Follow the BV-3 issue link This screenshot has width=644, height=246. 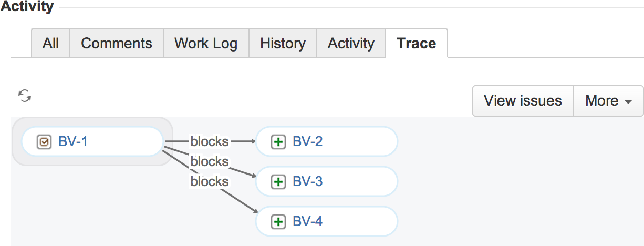(307, 182)
